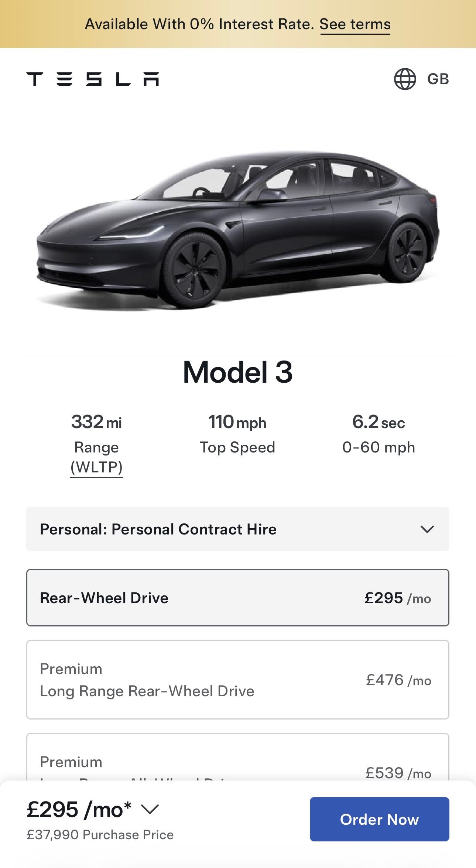Screen dimensions: 476x868
Task: Click the Model 3 heading
Action: (238, 372)
